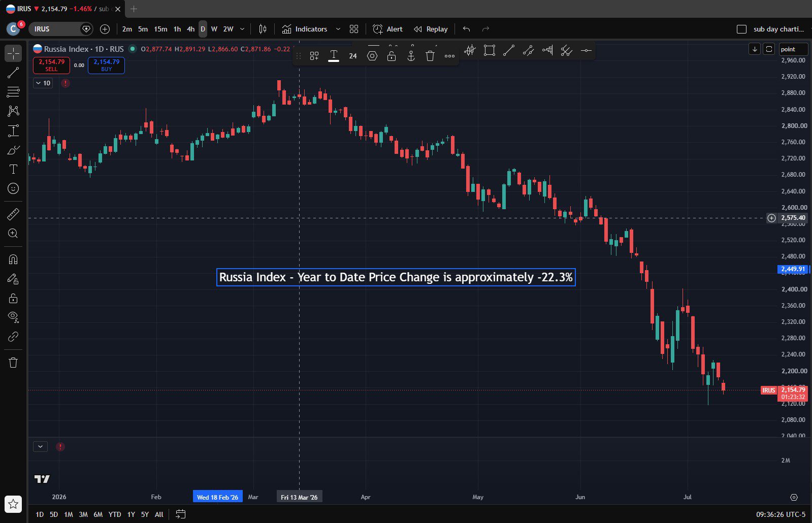
Task: Select the zoom-in tool
Action: coord(13,234)
